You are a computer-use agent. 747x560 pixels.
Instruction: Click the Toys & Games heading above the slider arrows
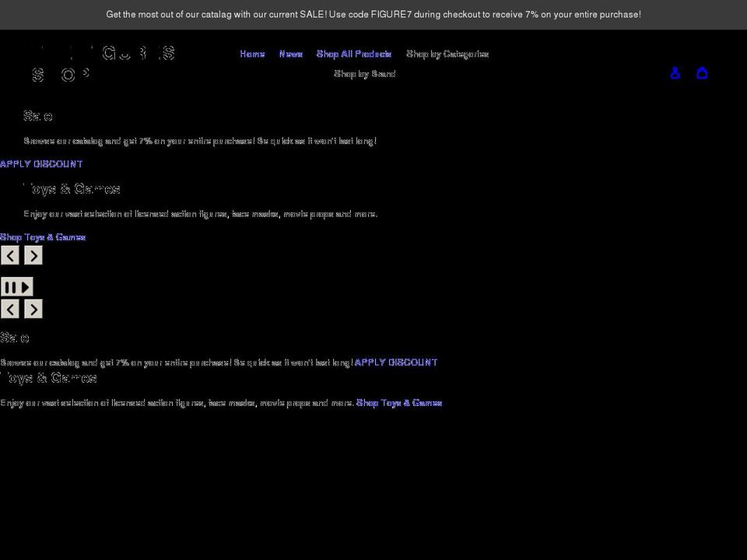point(72,189)
